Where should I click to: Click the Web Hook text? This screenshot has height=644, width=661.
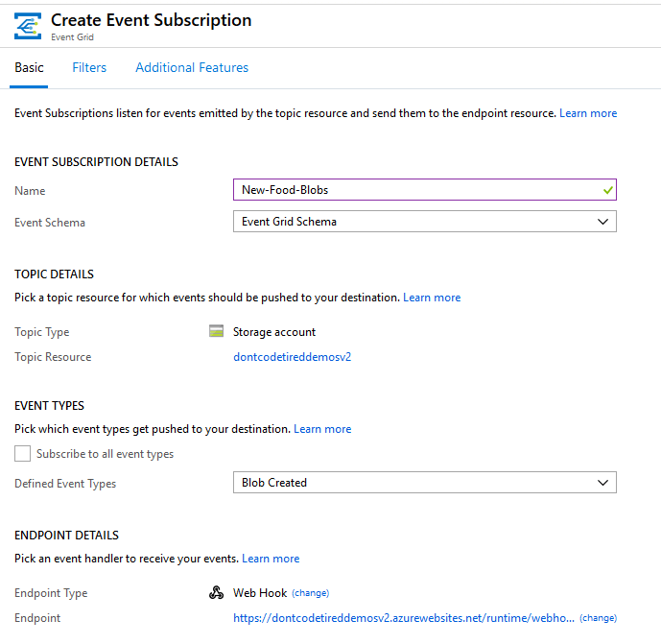(x=260, y=593)
